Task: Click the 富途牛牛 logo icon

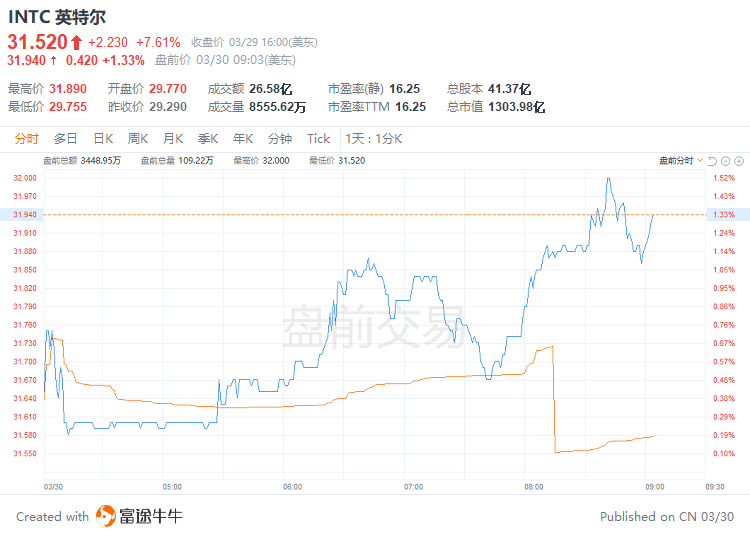Action: click(106, 516)
